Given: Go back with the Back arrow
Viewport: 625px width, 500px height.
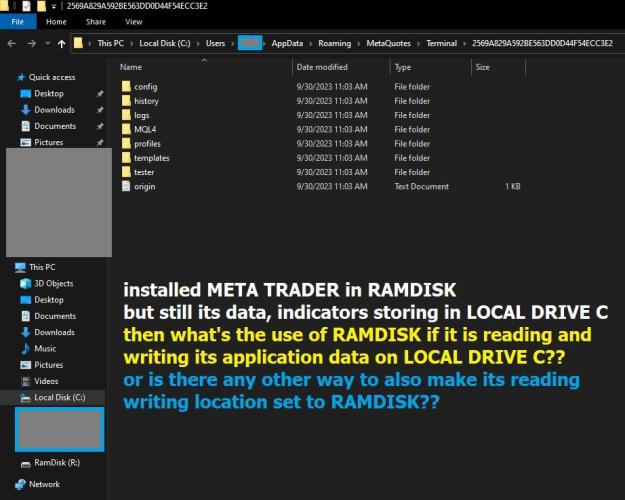Looking at the screenshot, I should (x=12, y=43).
